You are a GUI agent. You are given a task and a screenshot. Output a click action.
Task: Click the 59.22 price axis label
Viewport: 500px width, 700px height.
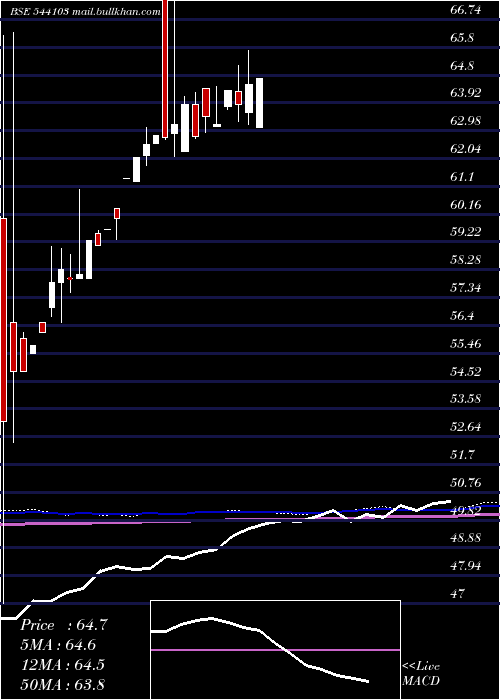coord(466,232)
